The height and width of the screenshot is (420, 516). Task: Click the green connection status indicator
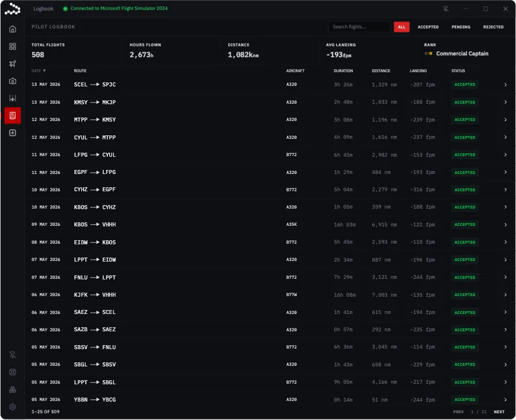[x=65, y=9]
